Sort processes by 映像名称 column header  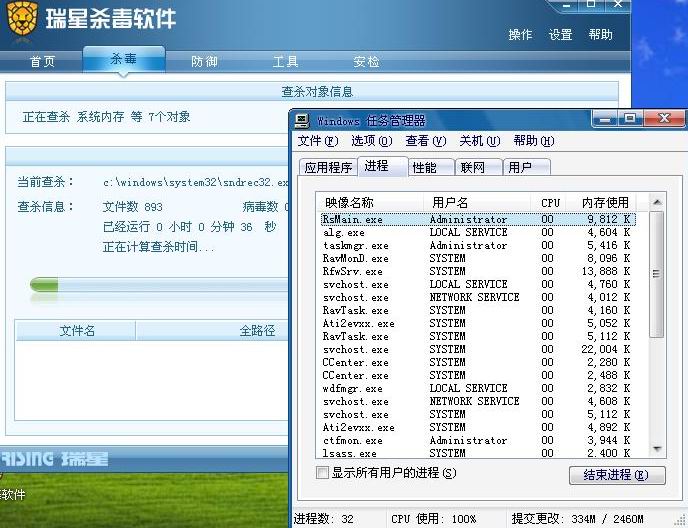370,203
